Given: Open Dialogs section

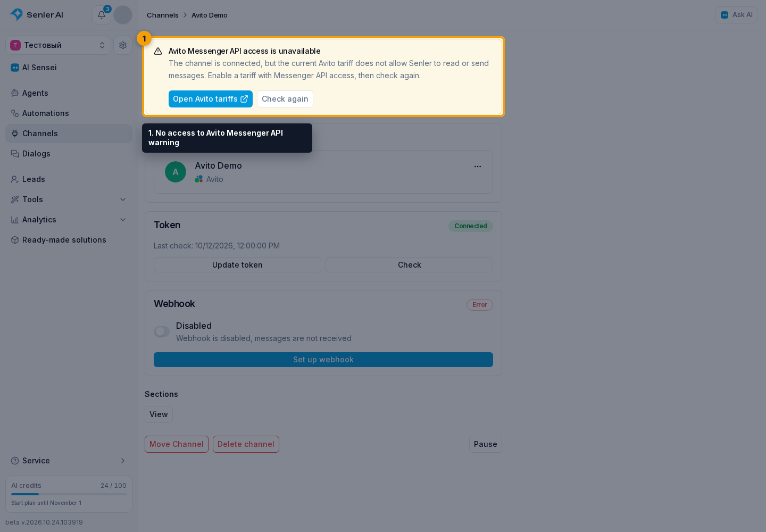Looking at the screenshot, I should pyautogui.click(x=69, y=154).
